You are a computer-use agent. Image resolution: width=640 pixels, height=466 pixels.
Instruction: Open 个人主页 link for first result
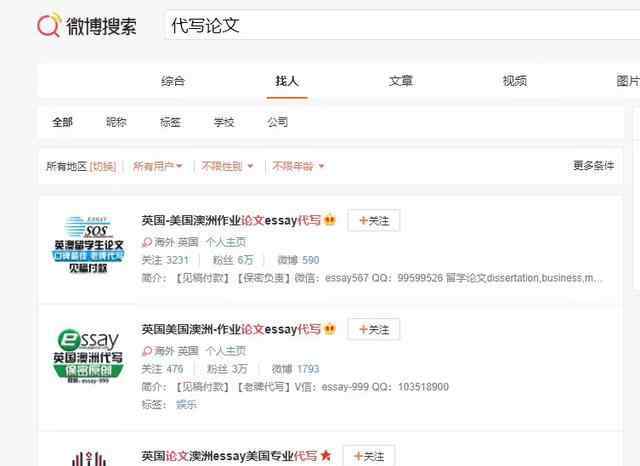pos(226,242)
